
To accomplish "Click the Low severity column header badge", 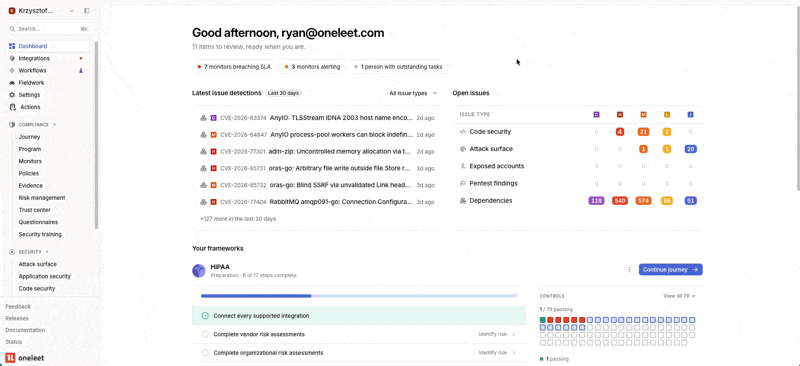I will coord(667,114).
